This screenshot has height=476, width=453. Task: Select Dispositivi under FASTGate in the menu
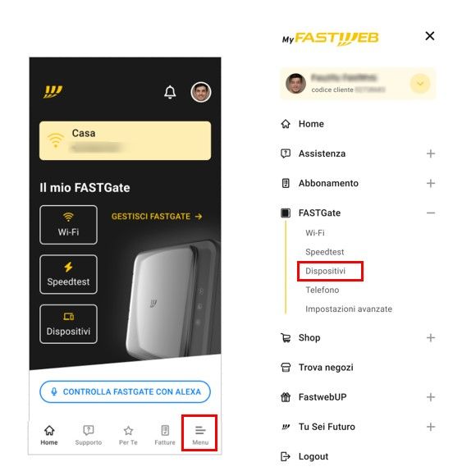325,271
